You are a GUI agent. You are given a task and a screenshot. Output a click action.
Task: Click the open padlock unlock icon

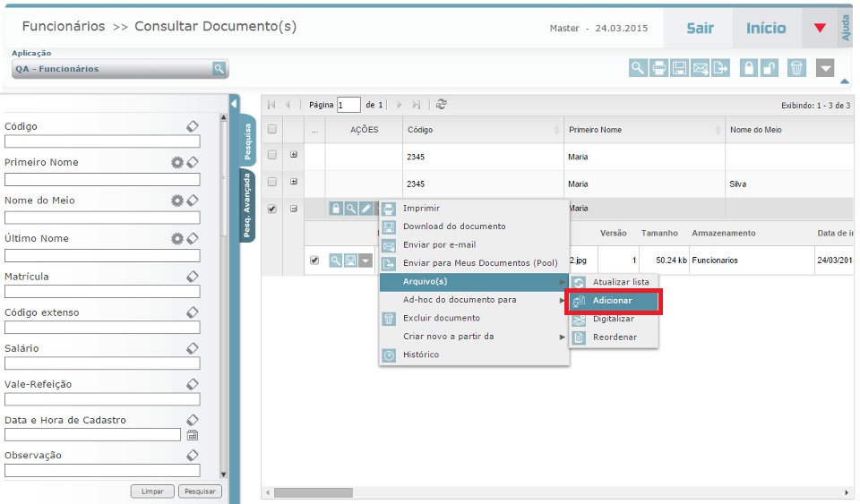(770, 68)
